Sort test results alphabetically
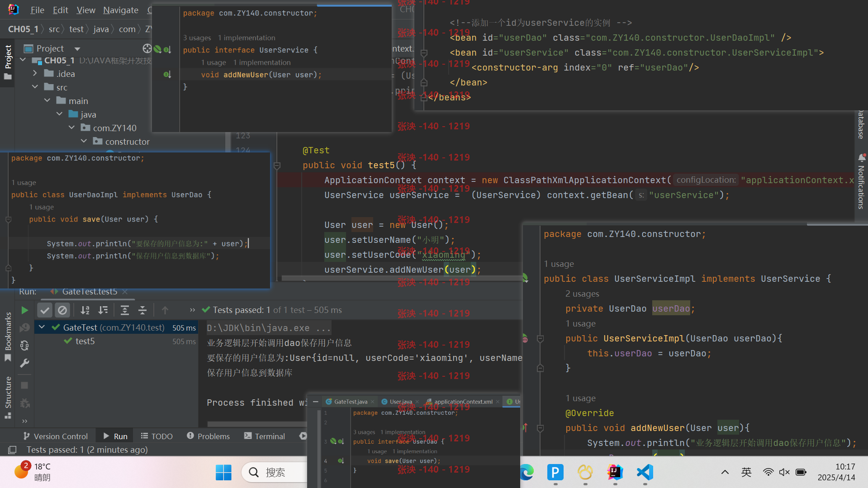The width and height of the screenshot is (868, 488). click(x=85, y=310)
